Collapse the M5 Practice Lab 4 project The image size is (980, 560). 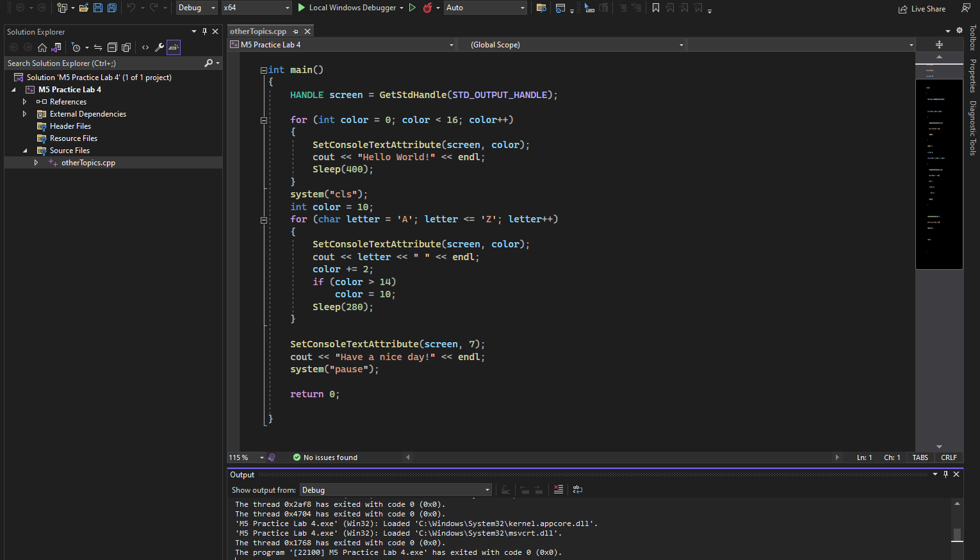click(x=13, y=90)
